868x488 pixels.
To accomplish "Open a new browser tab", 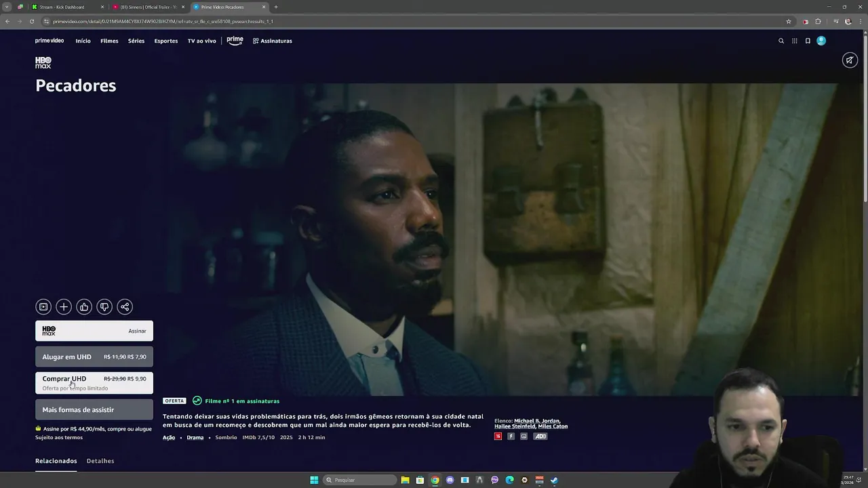I will click(276, 7).
